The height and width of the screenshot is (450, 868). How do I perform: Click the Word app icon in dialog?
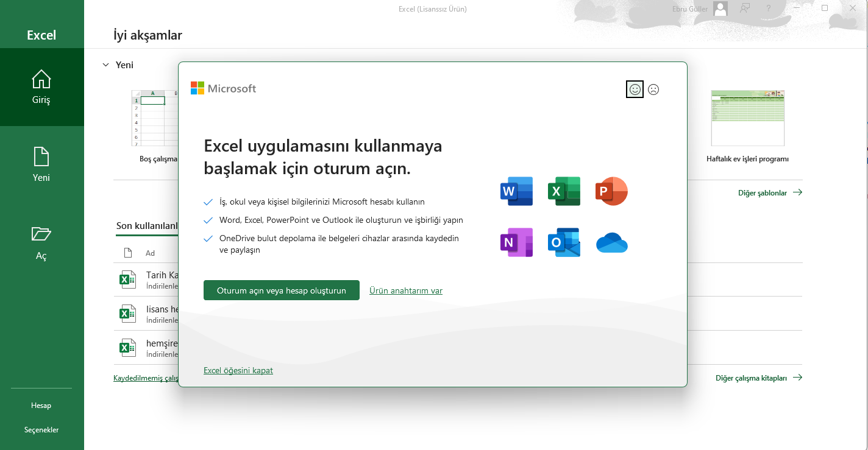click(x=516, y=191)
